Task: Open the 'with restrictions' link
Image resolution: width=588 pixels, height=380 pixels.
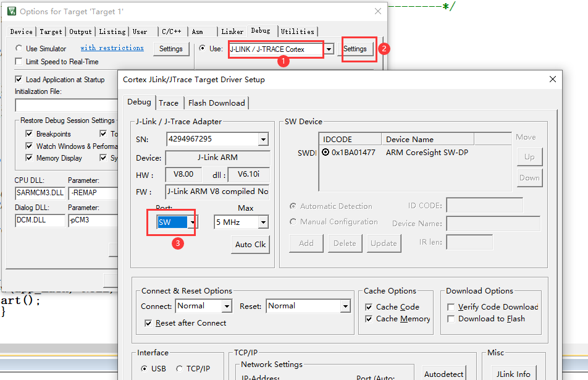Action: tap(112, 48)
